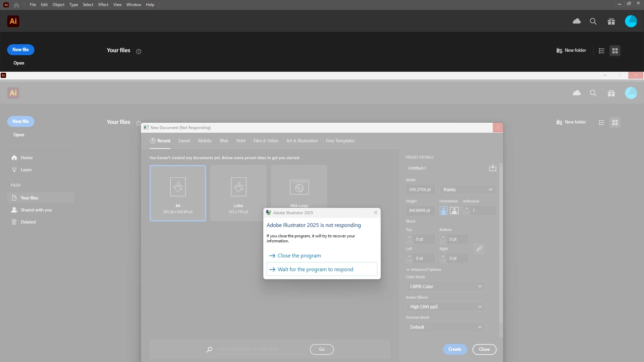Choose Wait for the program to respond

[x=315, y=269]
